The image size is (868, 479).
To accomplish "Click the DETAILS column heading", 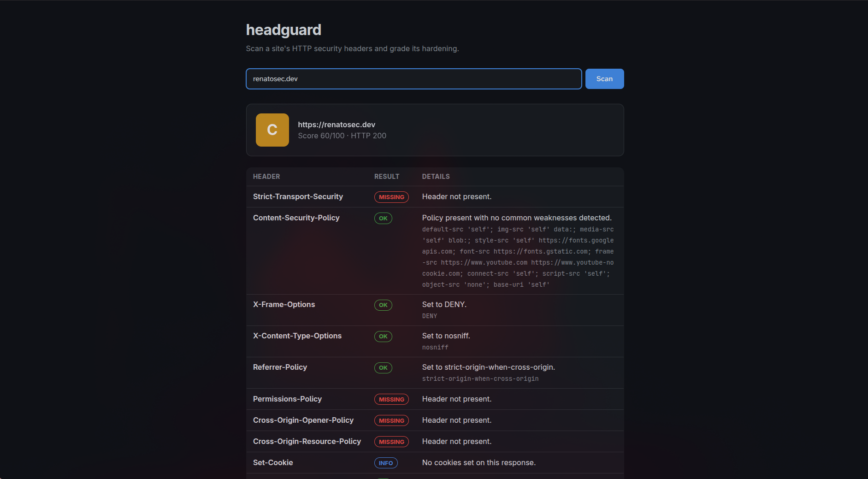I will (436, 177).
